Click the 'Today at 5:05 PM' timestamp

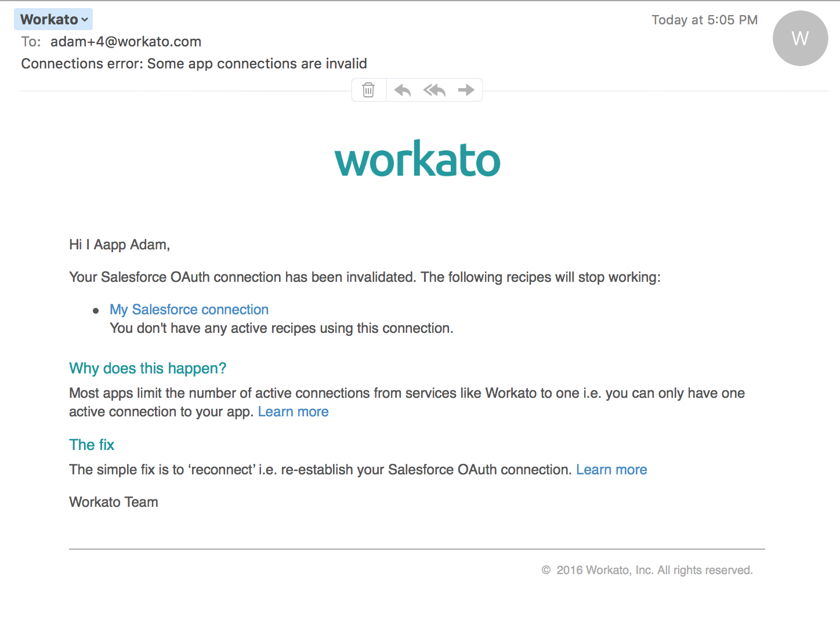point(704,20)
